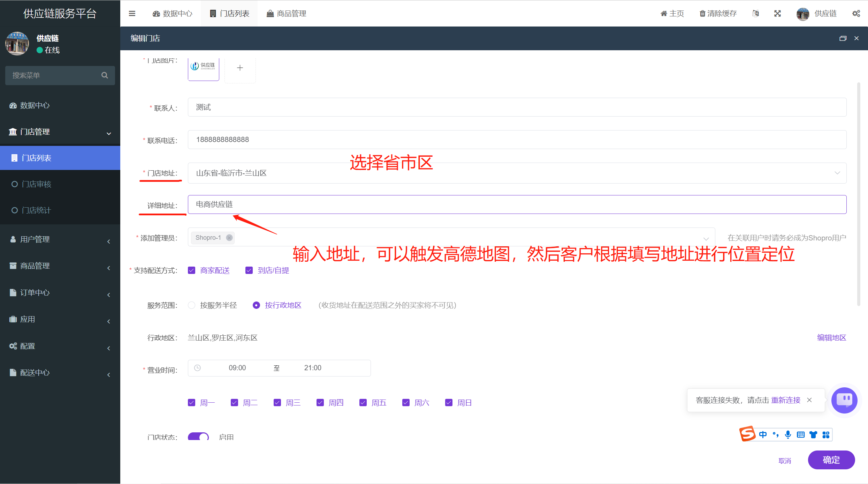
Task: Uncheck the 周四 checkbox
Action: (320, 403)
